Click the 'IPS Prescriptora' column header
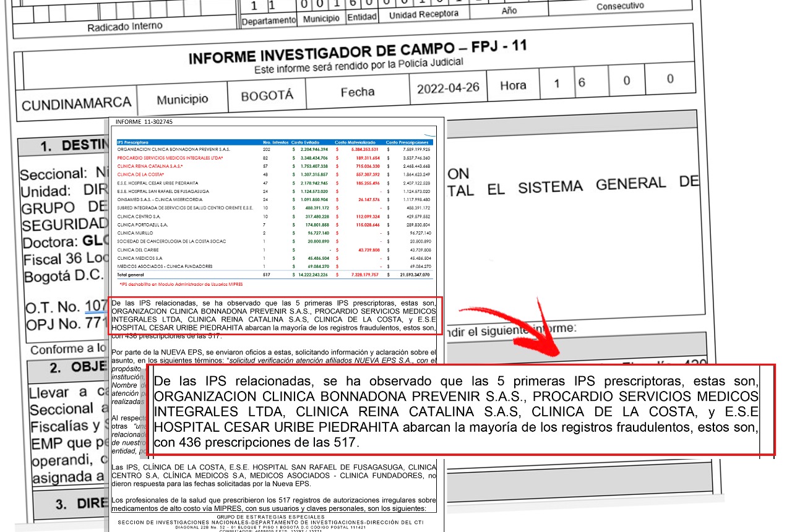The image size is (792, 532). point(132,142)
